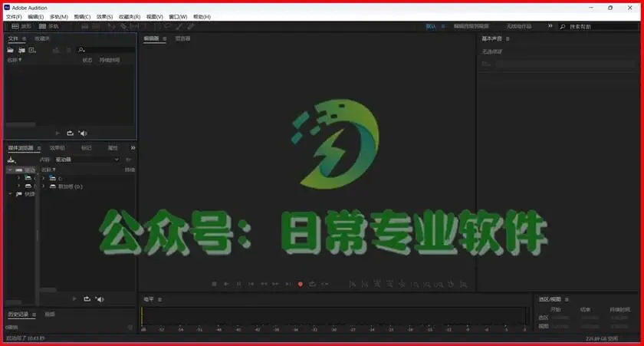This screenshot has width=644, height=346.
Task: Open the 编辑(E) menu
Action: [x=36, y=17]
